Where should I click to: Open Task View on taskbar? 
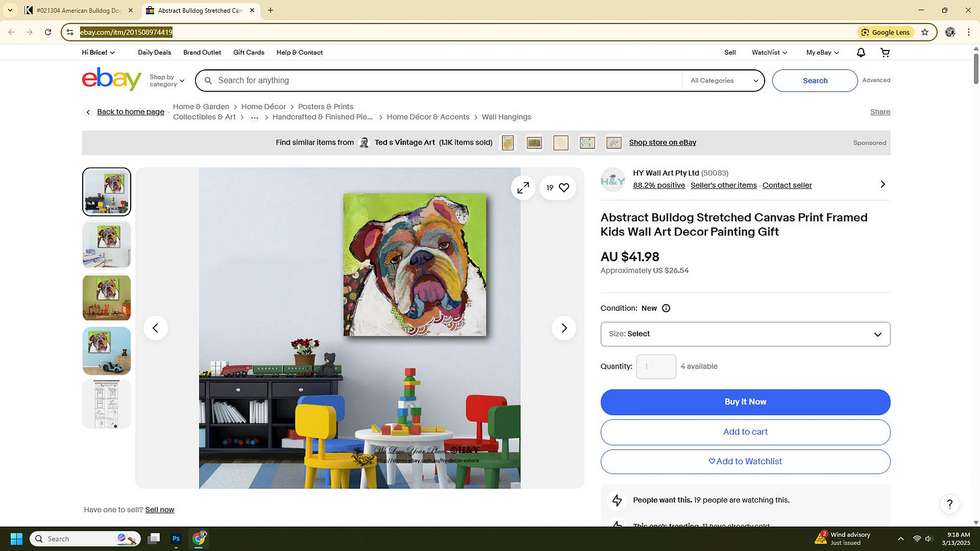pyautogui.click(x=153, y=539)
